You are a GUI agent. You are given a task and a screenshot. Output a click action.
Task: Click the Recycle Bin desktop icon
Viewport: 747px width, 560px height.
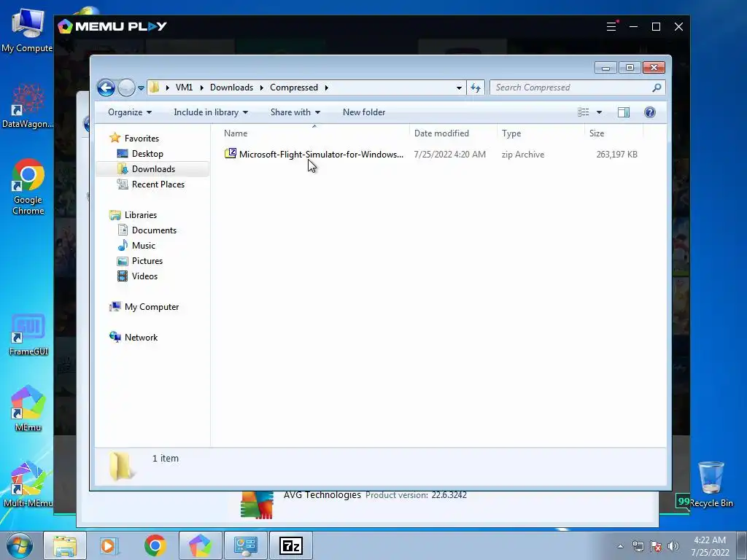(711, 485)
